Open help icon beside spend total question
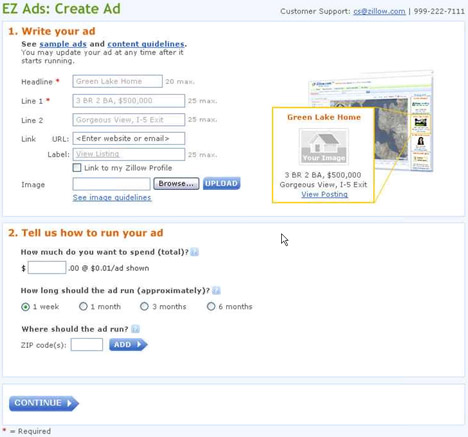Image resolution: width=468 pixels, height=437 pixels. pos(194,252)
